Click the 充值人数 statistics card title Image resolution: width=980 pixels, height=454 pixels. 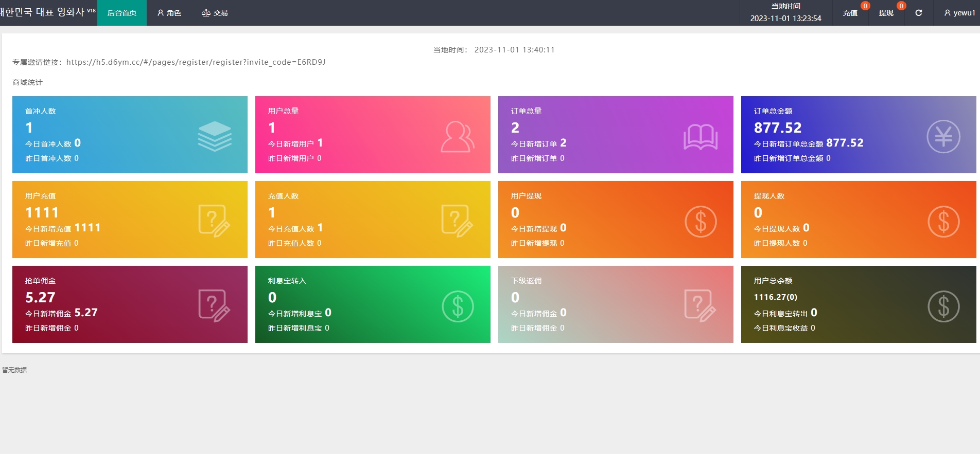[283, 196]
